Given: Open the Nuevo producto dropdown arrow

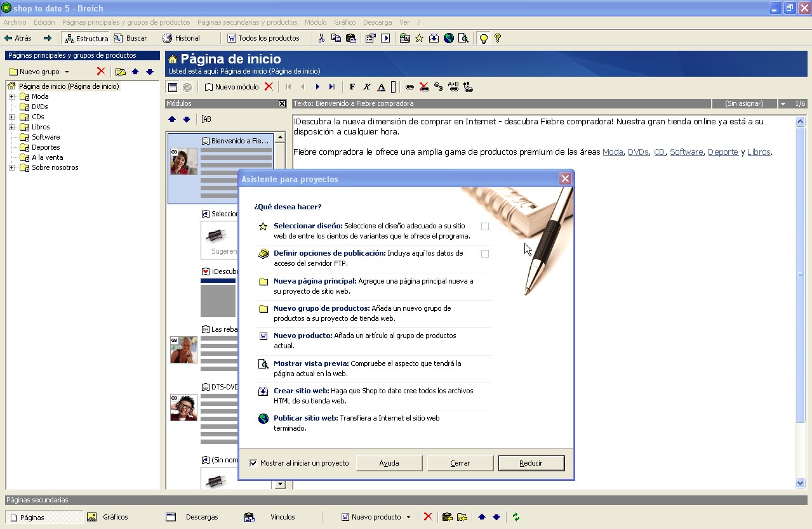Looking at the screenshot, I should coord(408,518).
